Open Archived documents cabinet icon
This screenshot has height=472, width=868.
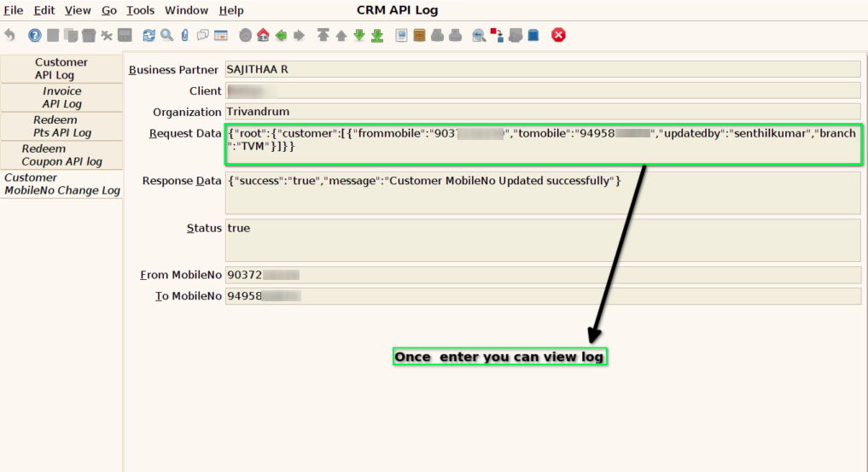coord(420,35)
